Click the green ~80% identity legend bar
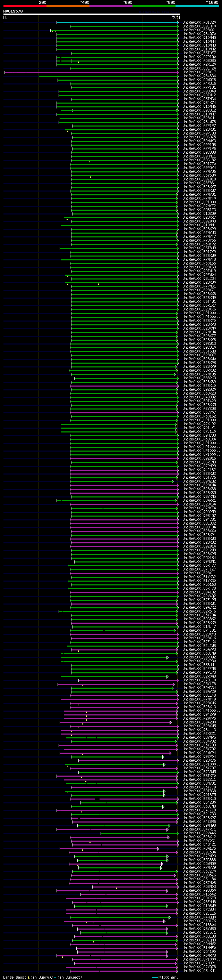This screenshot has height=980, width=222. (154, 6)
